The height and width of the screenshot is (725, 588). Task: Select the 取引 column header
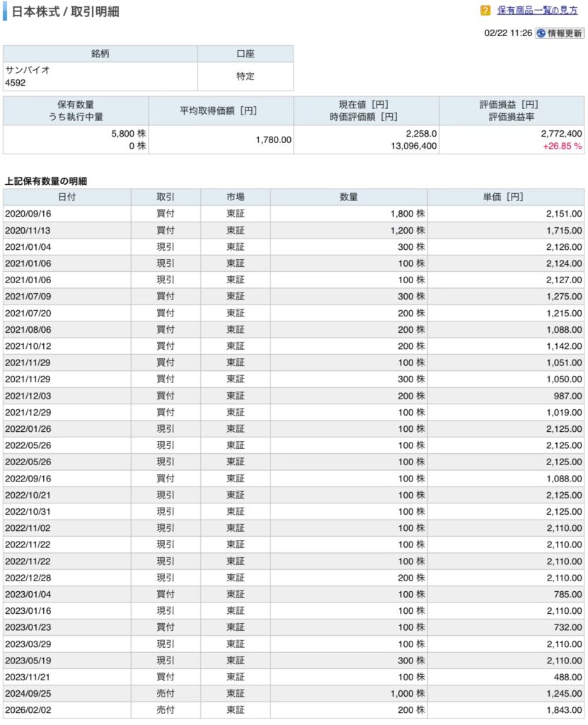pyautogui.click(x=166, y=197)
